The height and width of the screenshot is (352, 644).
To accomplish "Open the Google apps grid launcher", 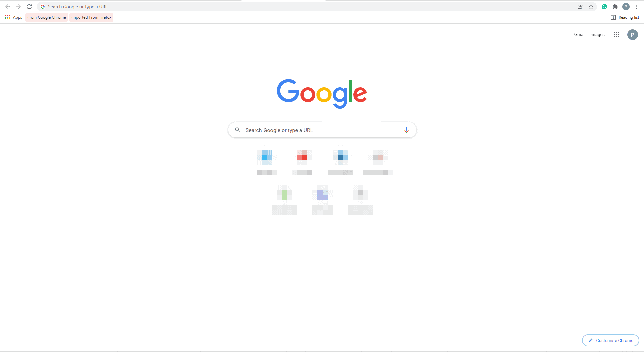I will tap(617, 35).
